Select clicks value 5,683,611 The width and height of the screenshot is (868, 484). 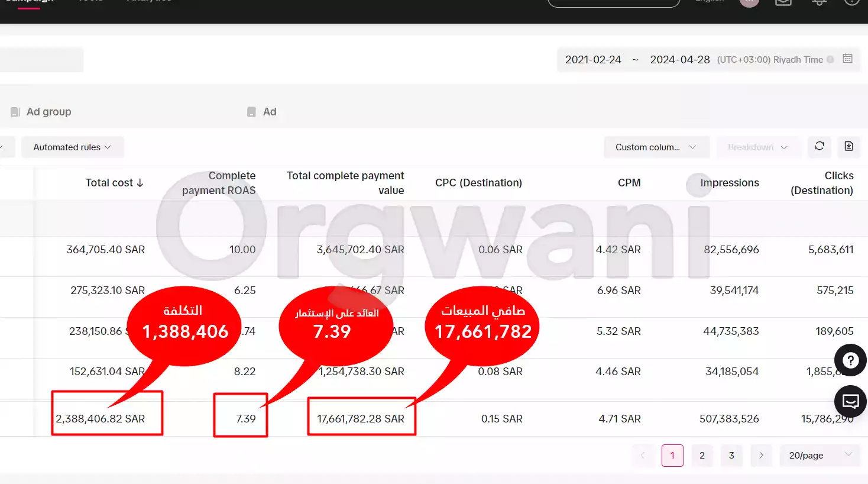click(831, 250)
